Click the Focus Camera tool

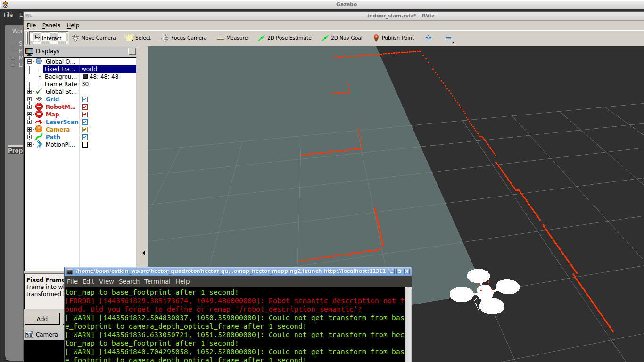[184, 38]
